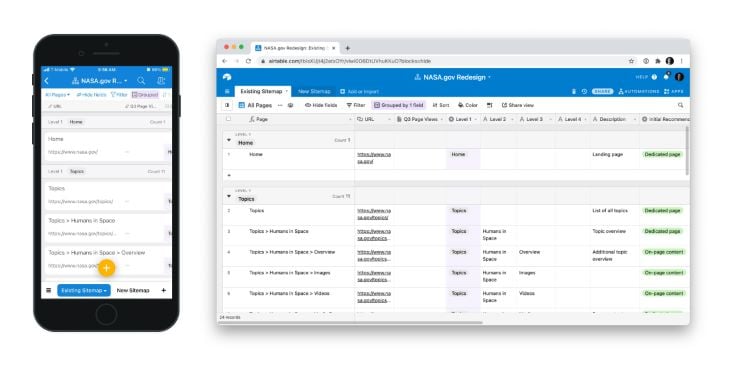Screen dimensions: 730x374
Task: Tap the search icon in phone header
Action: pyautogui.click(x=141, y=81)
